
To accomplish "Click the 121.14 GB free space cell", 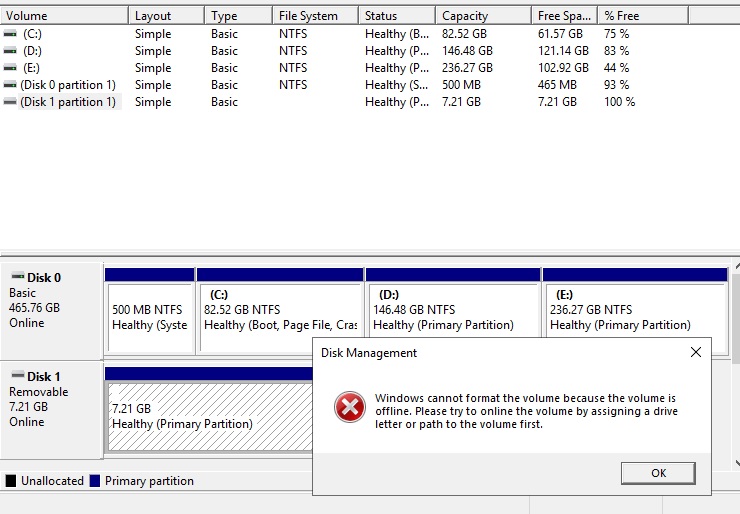I will point(563,51).
